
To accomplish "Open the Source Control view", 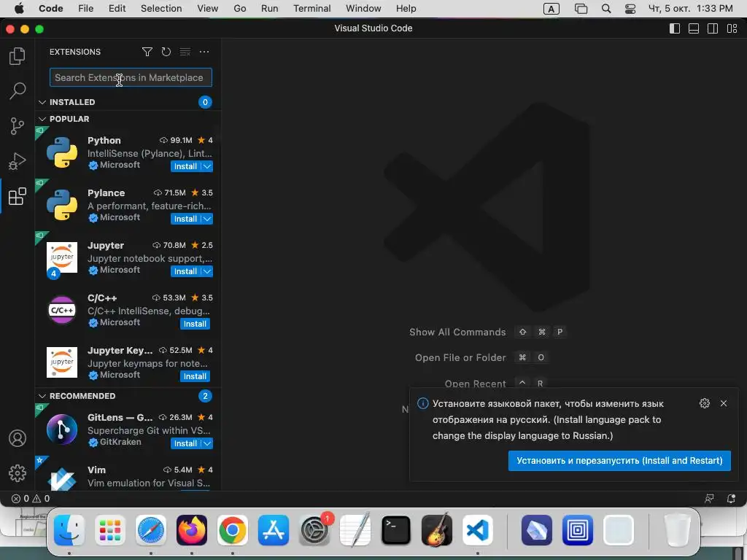I will 18,125.
